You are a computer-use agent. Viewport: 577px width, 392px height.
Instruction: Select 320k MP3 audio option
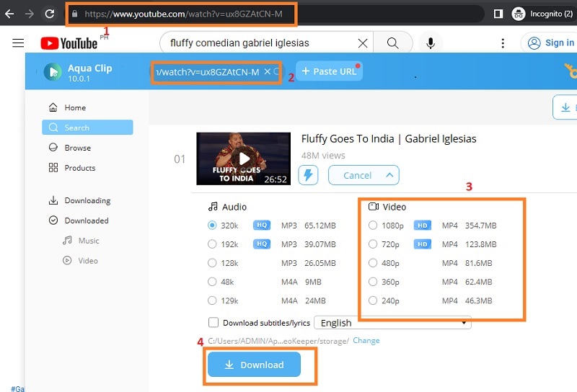(212, 225)
